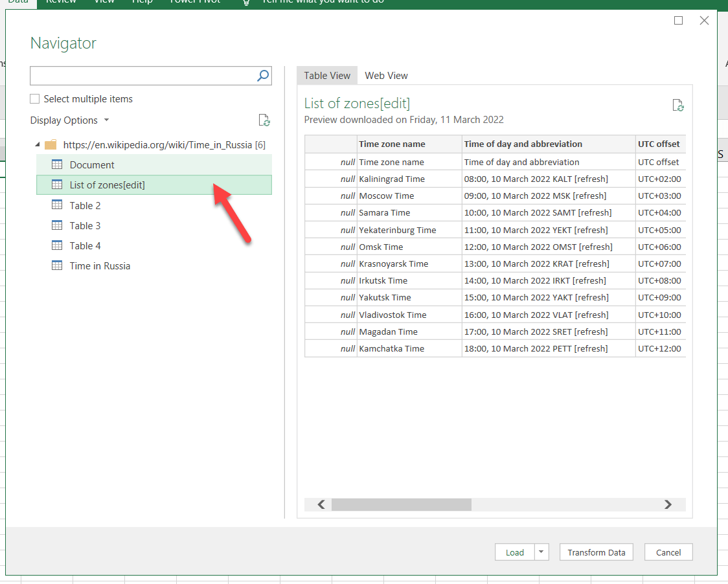Enable the Select multiple items checkbox
728x584 pixels.
35,99
